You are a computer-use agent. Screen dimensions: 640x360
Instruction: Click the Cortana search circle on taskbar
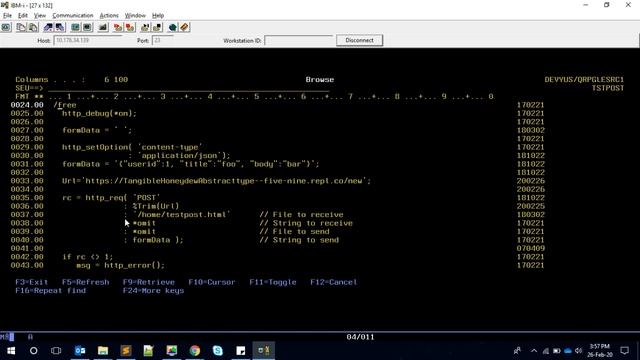click(33, 350)
